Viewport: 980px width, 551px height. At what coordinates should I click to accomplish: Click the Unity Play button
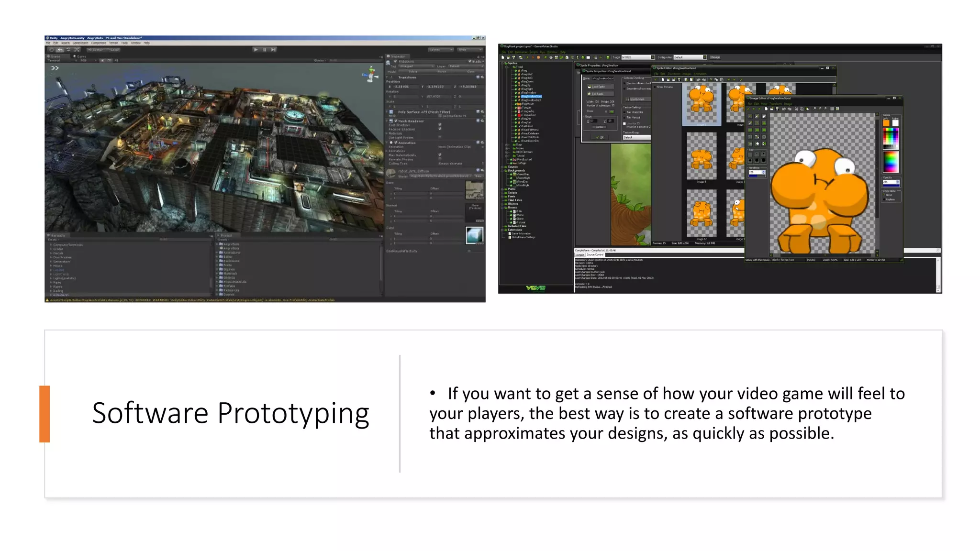(256, 49)
